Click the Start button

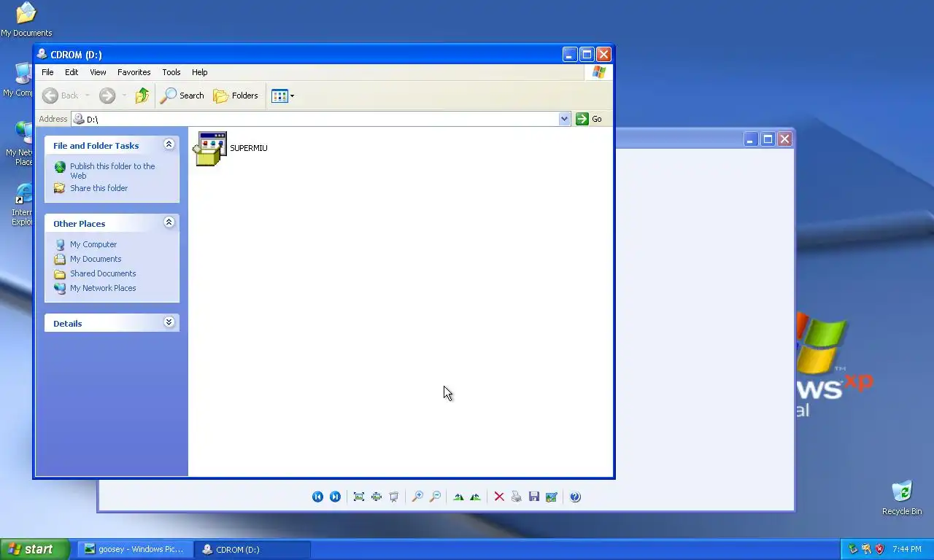(35, 549)
